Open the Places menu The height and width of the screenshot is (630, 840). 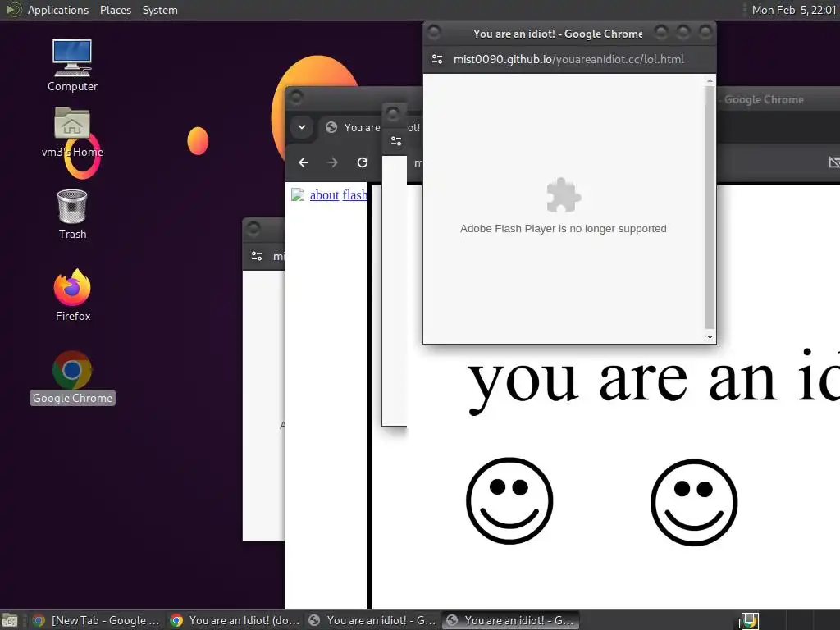[x=116, y=10]
